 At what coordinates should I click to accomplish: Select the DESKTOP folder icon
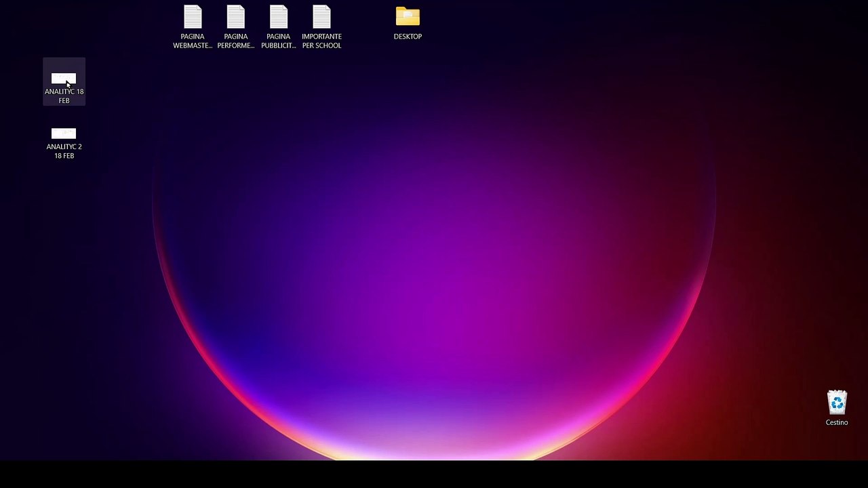(x=408, y=17)
